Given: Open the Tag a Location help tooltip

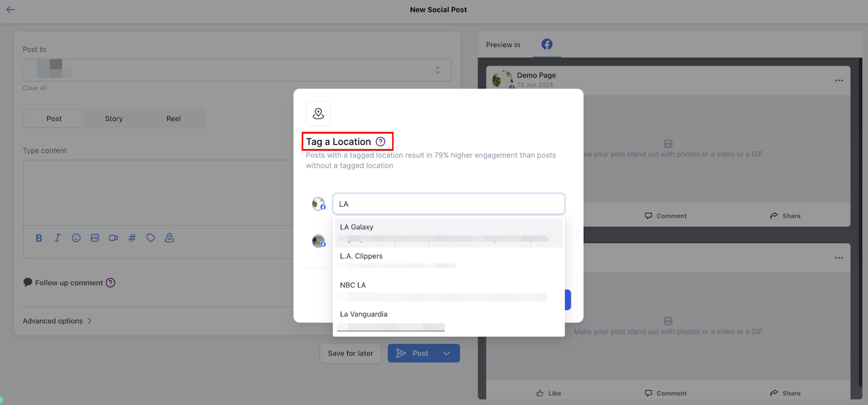Looking at the screenshot, I should point(381,142).
